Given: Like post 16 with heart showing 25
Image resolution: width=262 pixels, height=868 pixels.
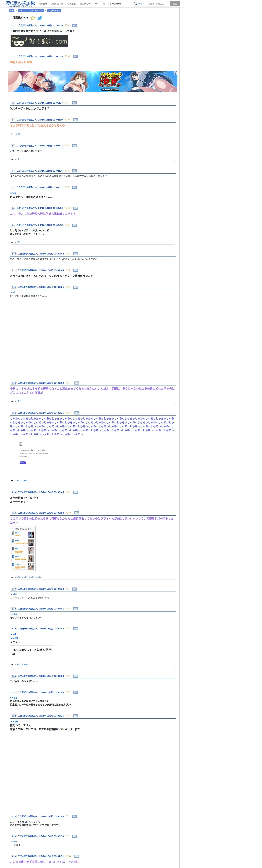Looking at the screenshot, I should 67,513.
